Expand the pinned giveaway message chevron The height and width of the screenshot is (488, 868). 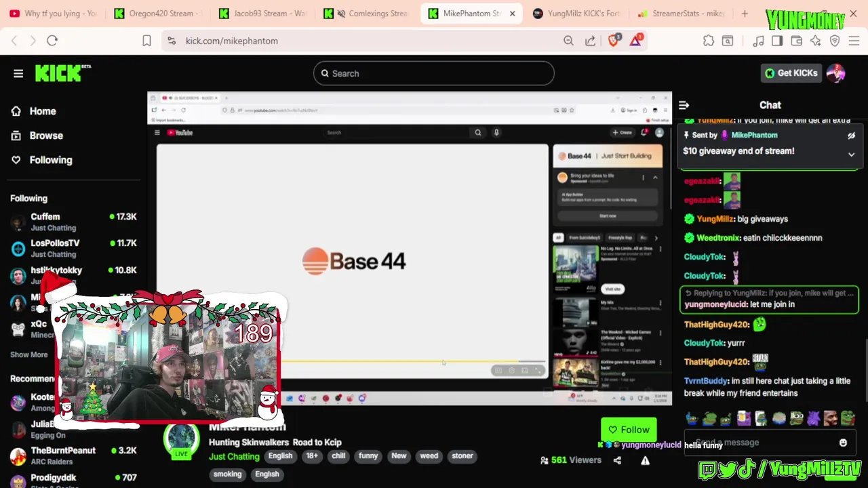pyautogui.click(x=851, y=155)
